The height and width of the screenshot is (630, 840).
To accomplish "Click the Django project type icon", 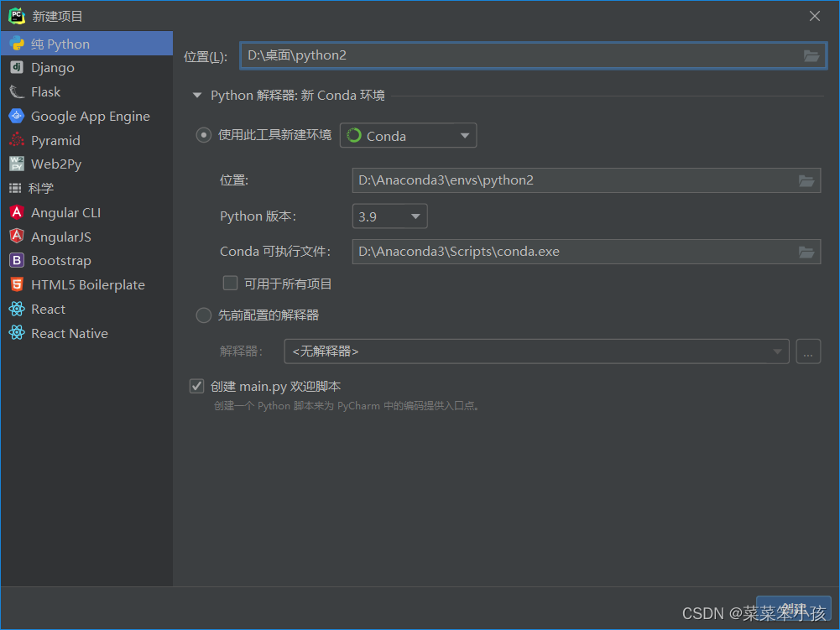I will (x=17, y=67).
